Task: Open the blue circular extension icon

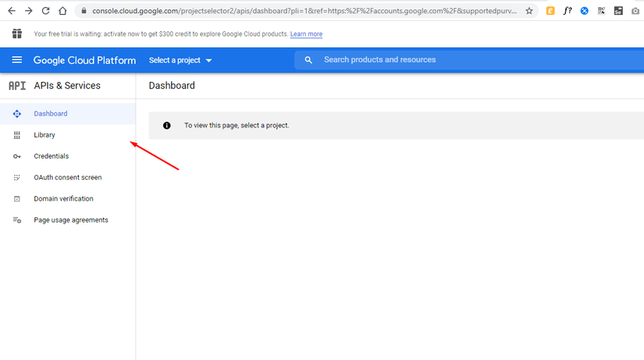Action: pos(584,11)
